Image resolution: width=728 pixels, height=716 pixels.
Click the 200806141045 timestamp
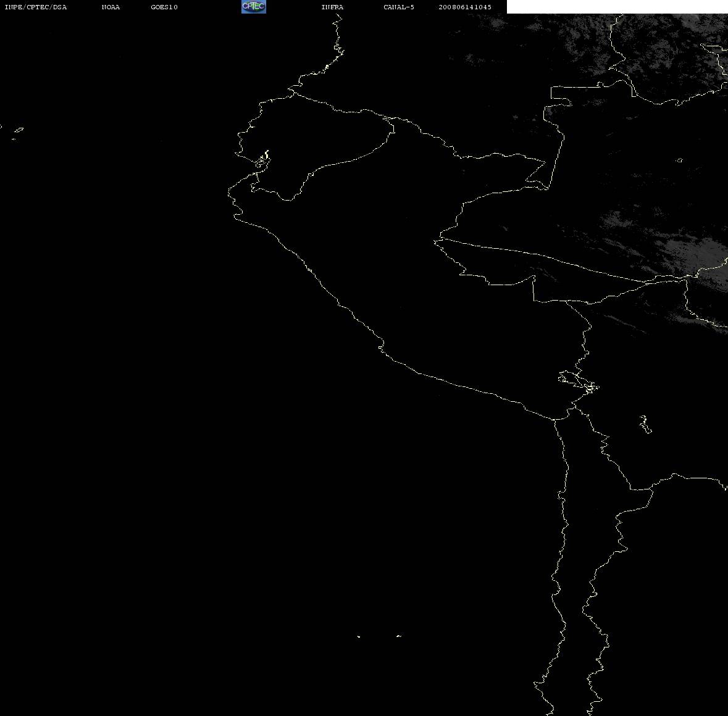click(465, 7)
